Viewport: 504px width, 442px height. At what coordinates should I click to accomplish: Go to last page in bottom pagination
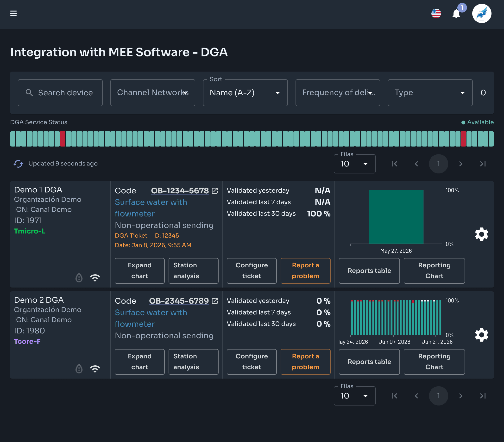point(483,396)
